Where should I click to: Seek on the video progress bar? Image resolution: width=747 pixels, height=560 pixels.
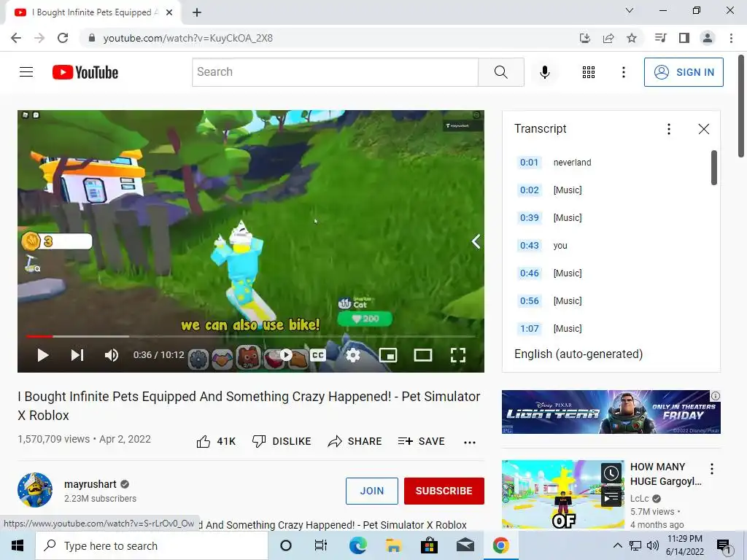[251, 336]
